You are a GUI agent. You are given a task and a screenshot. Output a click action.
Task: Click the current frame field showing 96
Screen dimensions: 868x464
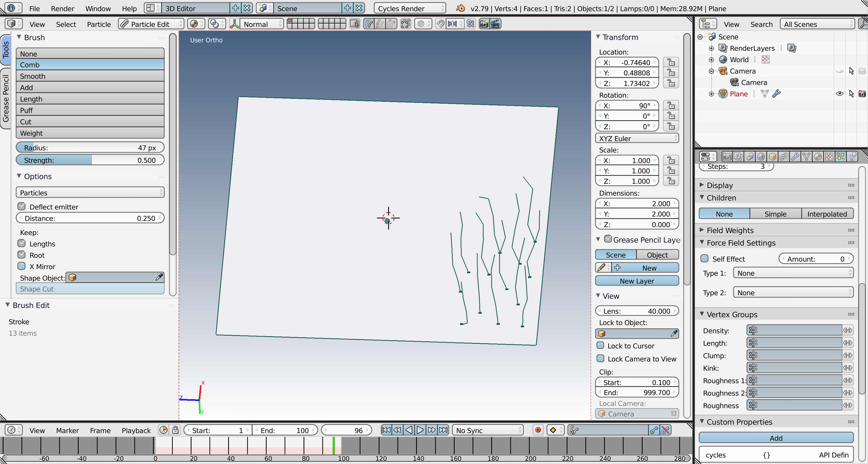pos(346,430)
